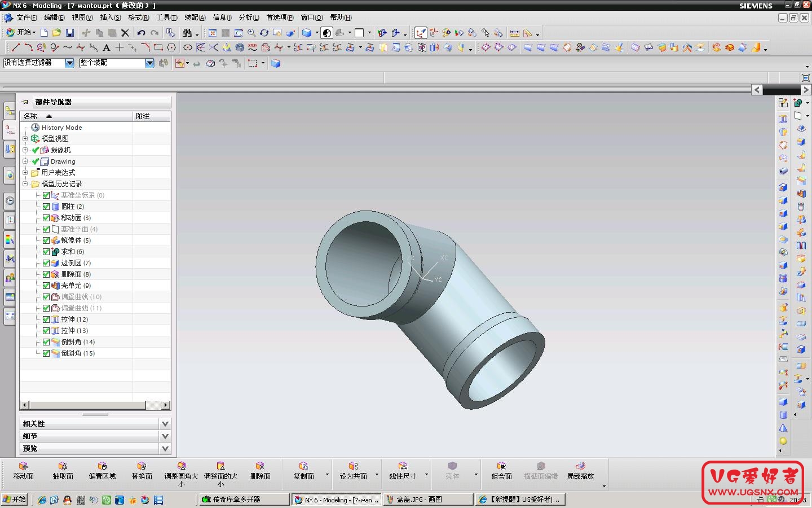This screenshot has width=812, height=508.
Task: Click the binoculars find icon
Action: (187, 33)
